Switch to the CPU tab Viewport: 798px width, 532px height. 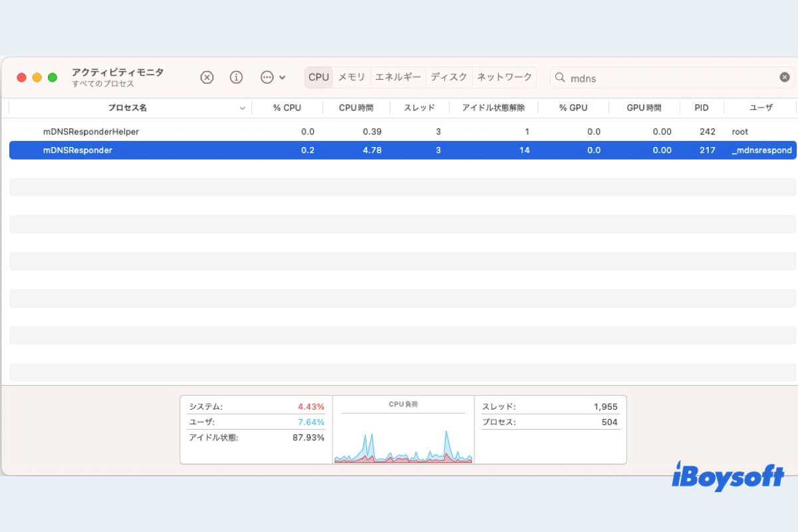[319, 77]
